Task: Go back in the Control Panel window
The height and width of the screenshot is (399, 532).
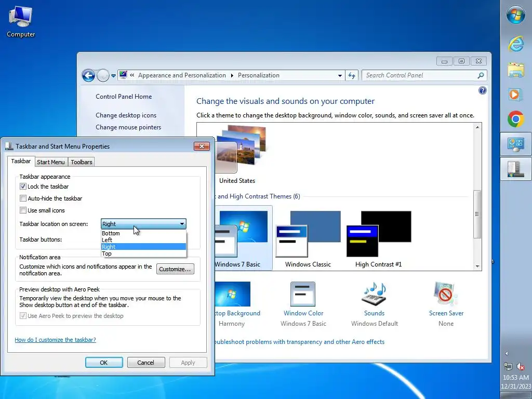Action: [x=88, y=75]
